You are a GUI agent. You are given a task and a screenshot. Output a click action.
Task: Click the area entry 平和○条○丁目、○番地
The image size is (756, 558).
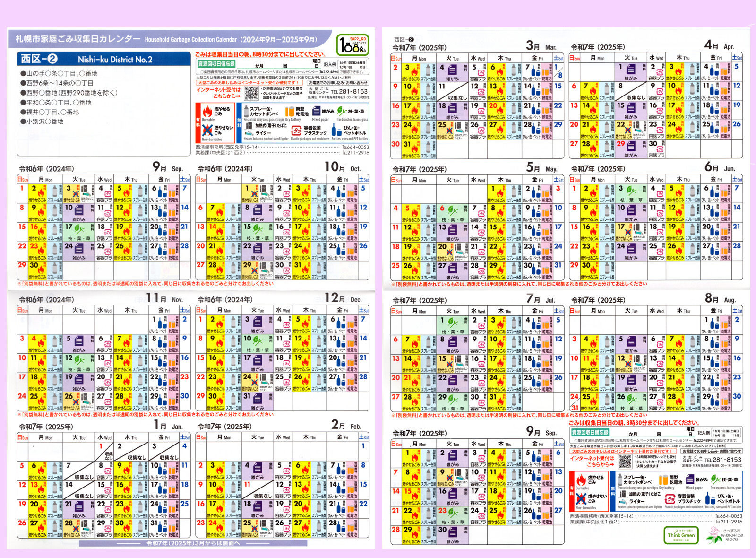pyautogui.click(x=56, y=103)
